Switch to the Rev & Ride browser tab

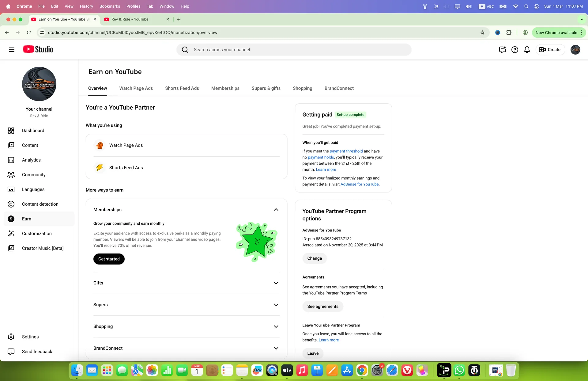[x=137, y=19]
